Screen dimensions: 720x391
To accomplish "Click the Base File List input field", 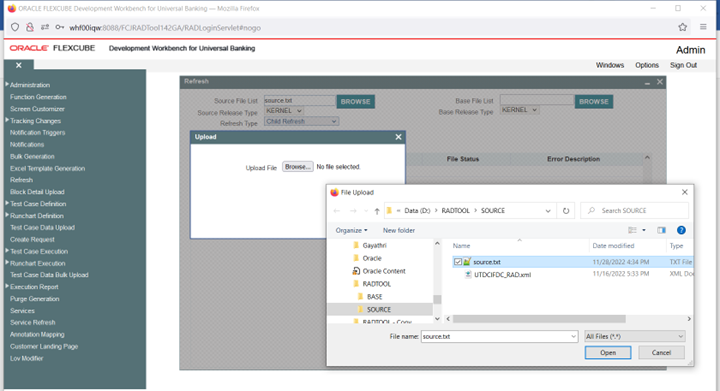I will pyautogui.click(x=537, y=100).
